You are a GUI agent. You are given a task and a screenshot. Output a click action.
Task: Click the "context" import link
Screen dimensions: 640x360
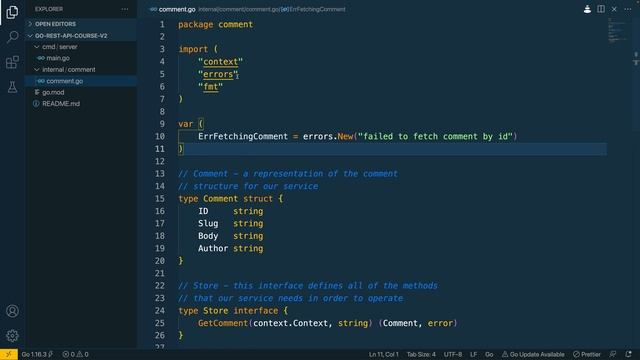tap(220, 62)
